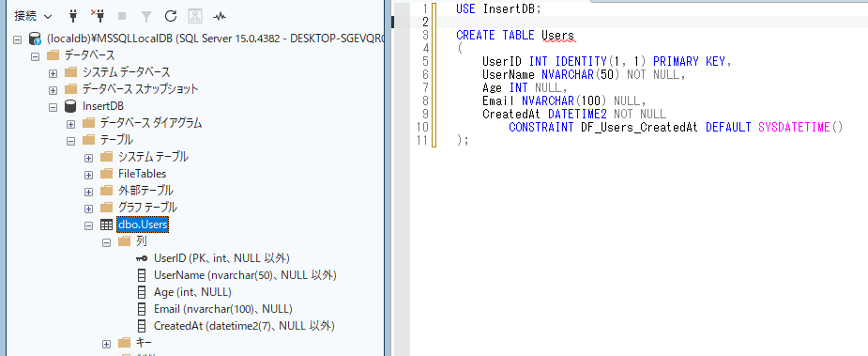Select the データベース ダイアグラム item

[x=150, y=123]
